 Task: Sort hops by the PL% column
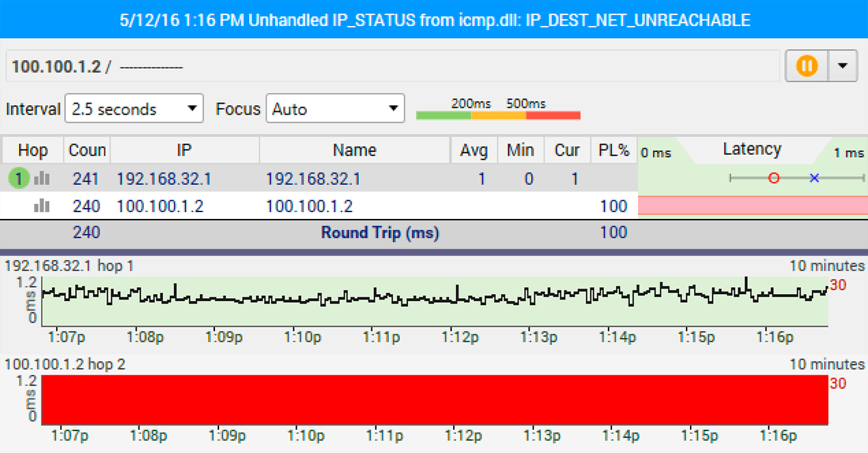point(613,149)
